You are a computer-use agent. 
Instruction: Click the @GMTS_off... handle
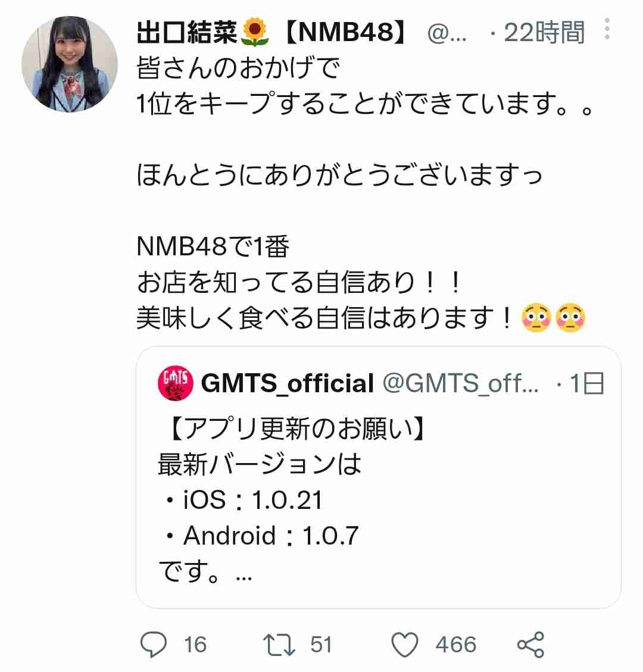[x=460, y=383]
